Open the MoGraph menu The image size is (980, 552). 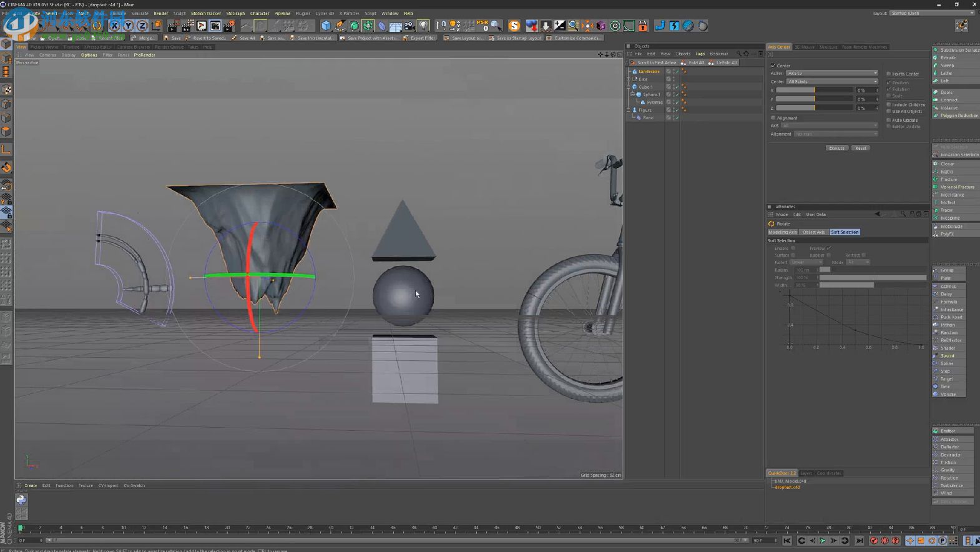point(235,13)
